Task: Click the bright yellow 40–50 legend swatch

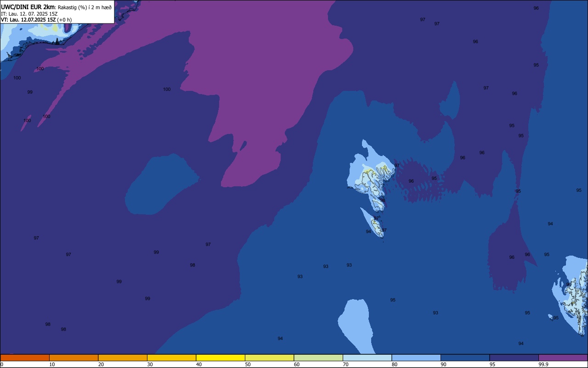Action: click(220, 357)
